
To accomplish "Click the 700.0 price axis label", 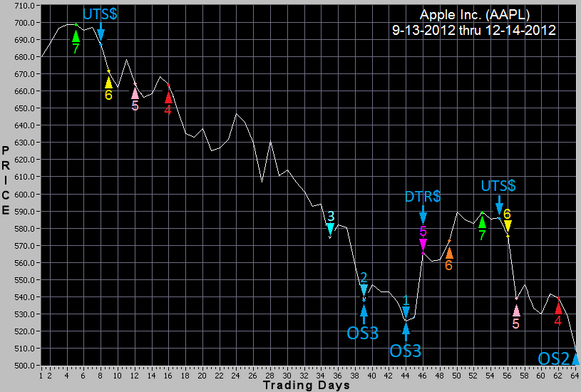I will (x=26, y=23).
